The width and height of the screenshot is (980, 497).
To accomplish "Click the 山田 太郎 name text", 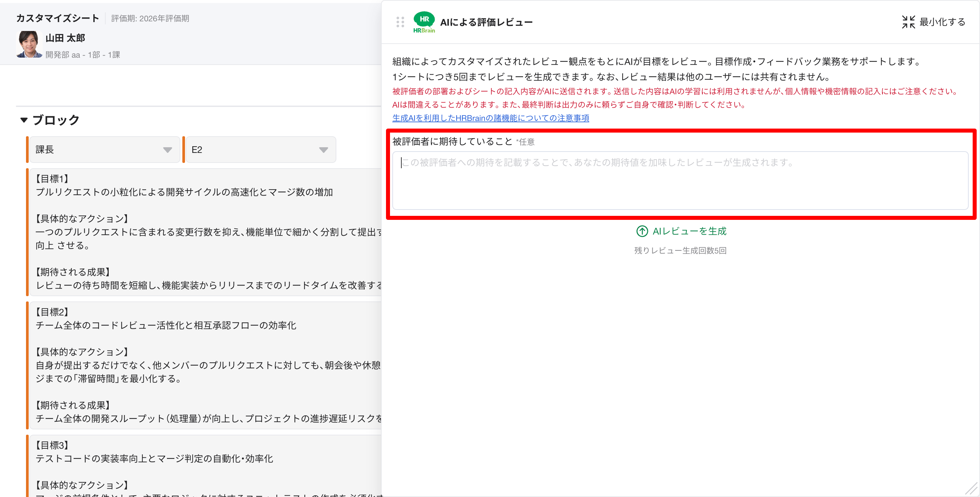I will pyautogui.click(x=65, y=38).
